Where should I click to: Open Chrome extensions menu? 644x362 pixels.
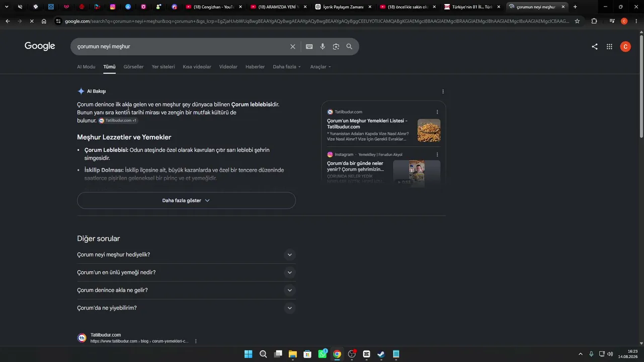(x=594, y=21)
